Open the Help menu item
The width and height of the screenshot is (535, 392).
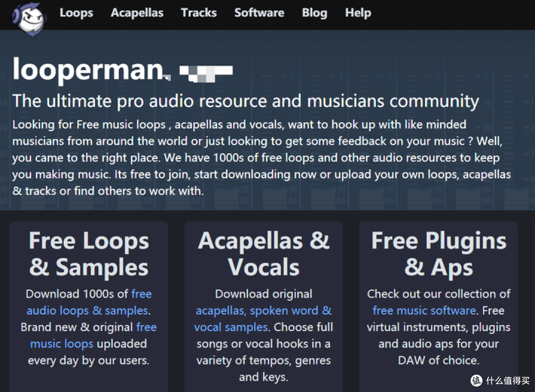pos(358,12)
